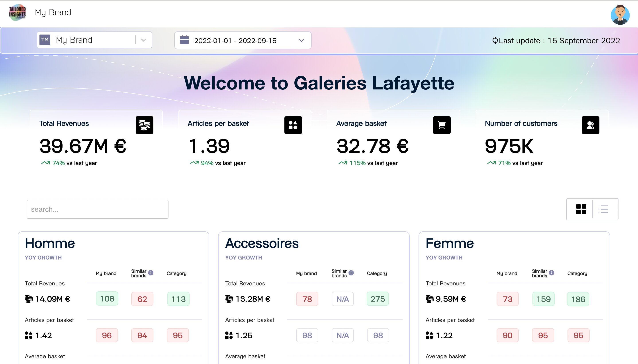Click coins icon beside 14.09M € in Homme
The image size is (638, 364).
pos(29,299)
